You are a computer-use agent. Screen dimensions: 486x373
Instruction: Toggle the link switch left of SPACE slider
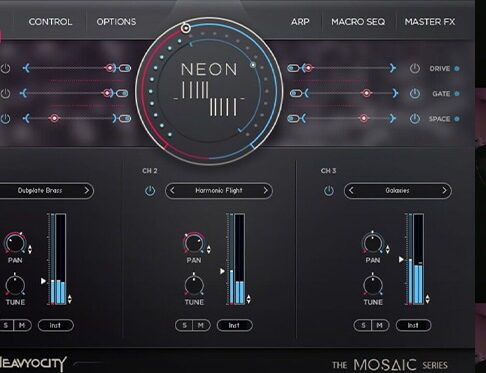coord(293,118)
